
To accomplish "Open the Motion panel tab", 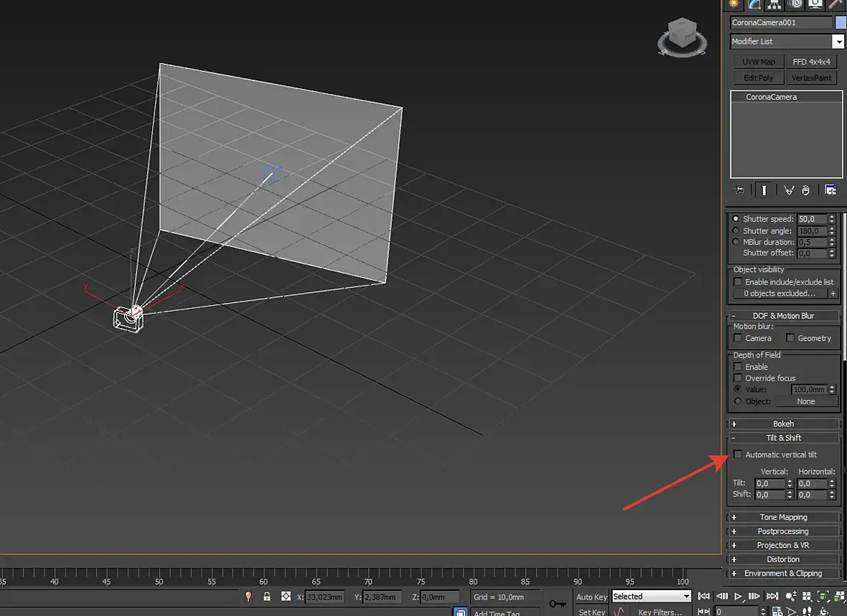I will (795, 4).
